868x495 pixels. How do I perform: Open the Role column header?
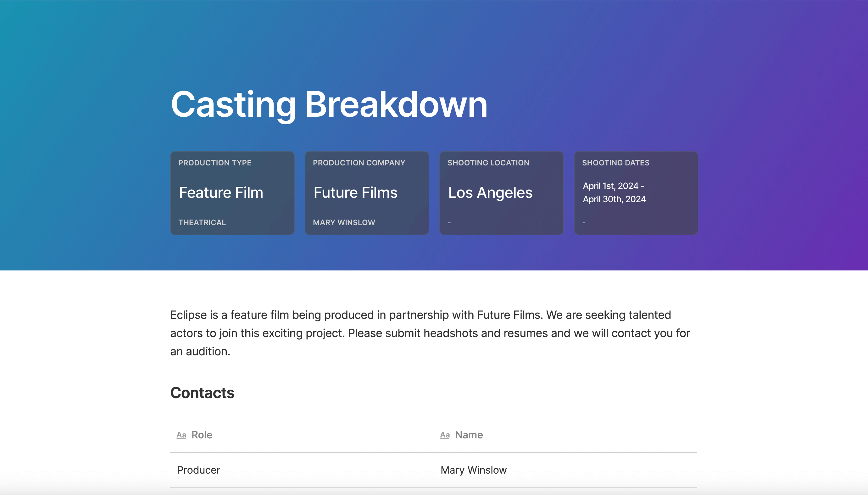click(302, 435)
